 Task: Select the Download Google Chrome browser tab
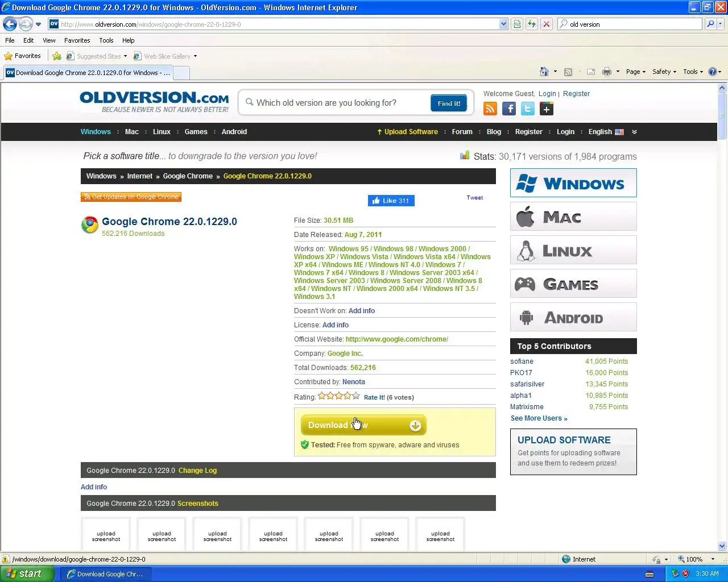coord(88,73)
